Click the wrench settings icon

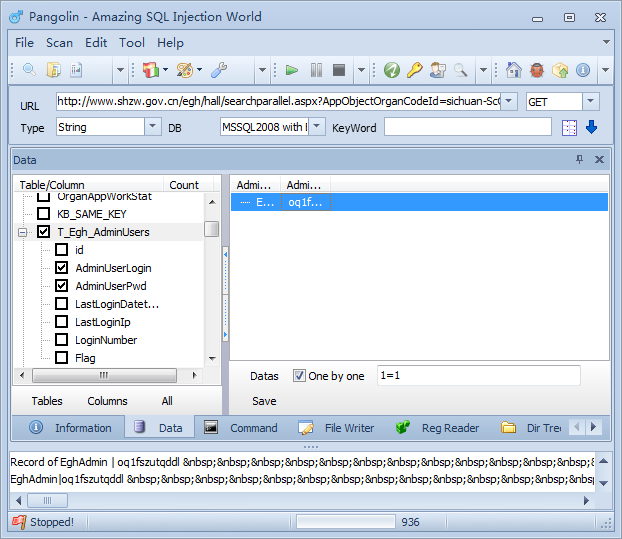point(219,70)
